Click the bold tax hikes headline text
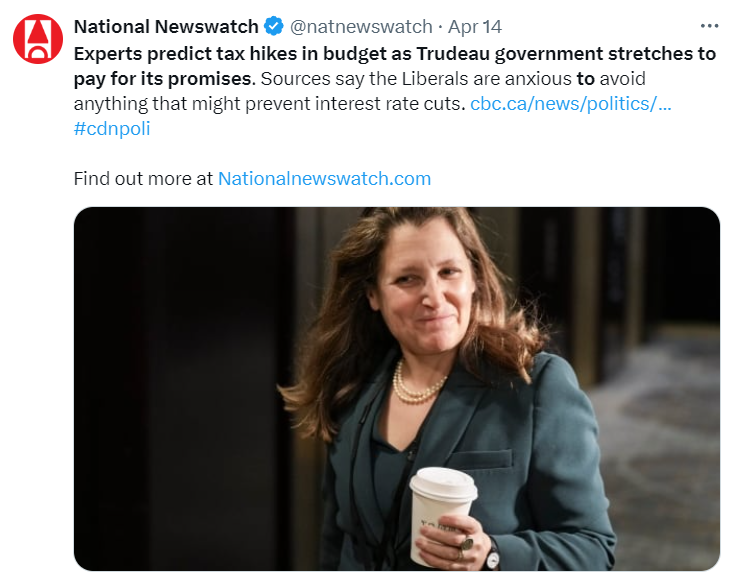The height and width of the screenshot is (578, 735). 395,66
